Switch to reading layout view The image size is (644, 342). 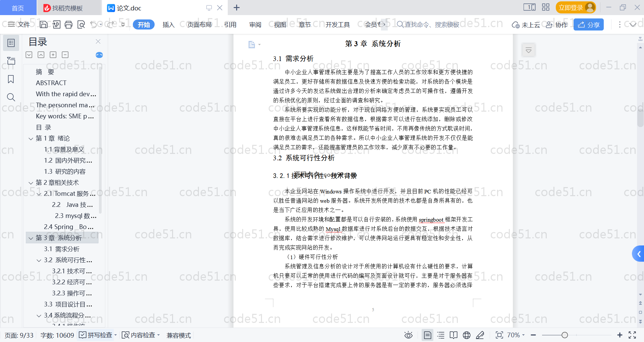pyautogui.click(x=453, y=335)
